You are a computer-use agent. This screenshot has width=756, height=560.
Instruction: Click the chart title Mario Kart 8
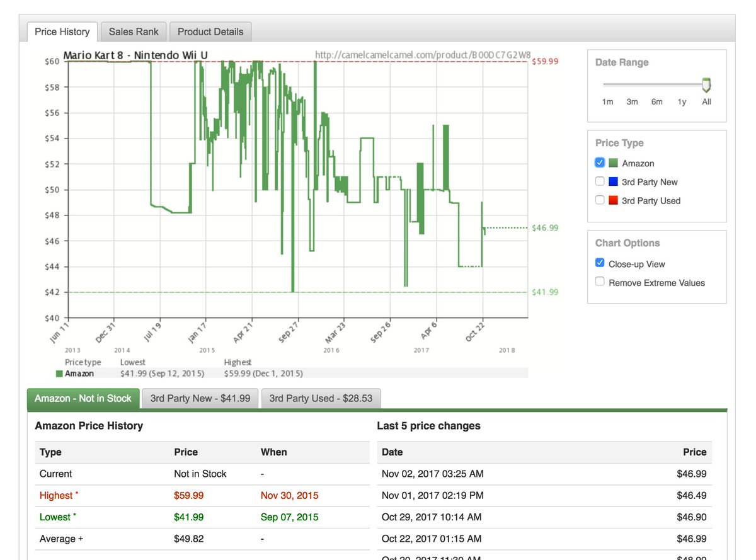(x=135, y=55)
